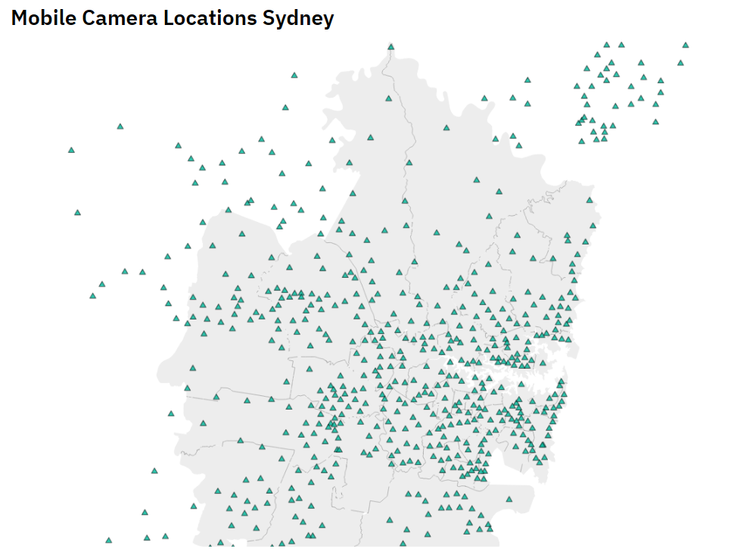Select marker just below the northernmost tip marker
Viewport: 756px width, 555px height.
389,98
